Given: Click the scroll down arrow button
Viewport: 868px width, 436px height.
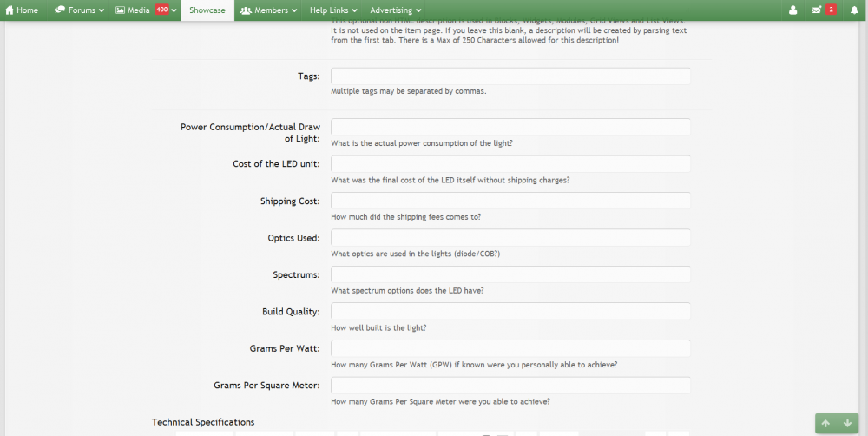Looking at the screenshot, I should click(x=847, y=423).
